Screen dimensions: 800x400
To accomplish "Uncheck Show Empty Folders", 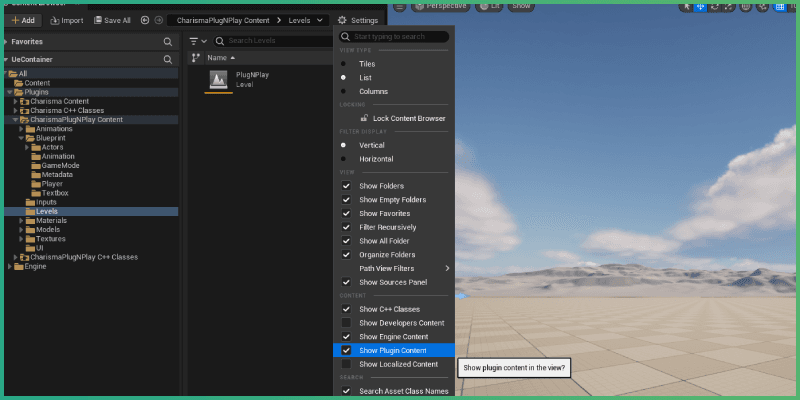I will coord(346,200).
